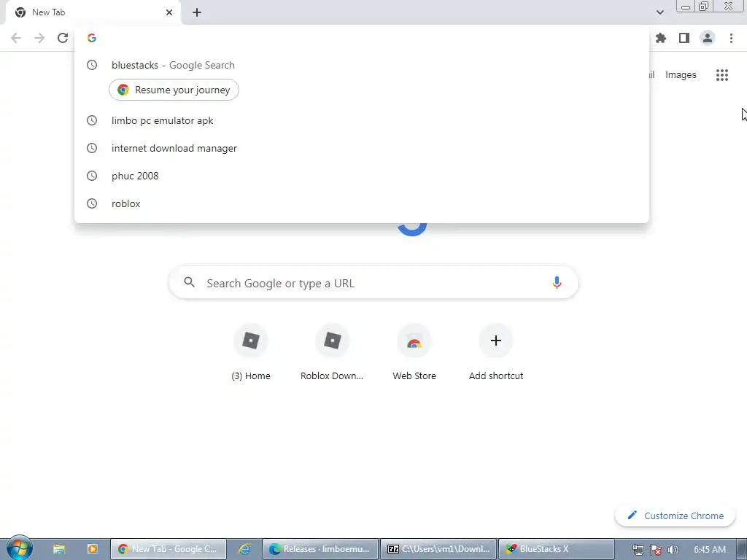This screenshot has width=747, height=560.
Task: Switch to the BlueStacks X taskbar window
Action: click(557, 549)
